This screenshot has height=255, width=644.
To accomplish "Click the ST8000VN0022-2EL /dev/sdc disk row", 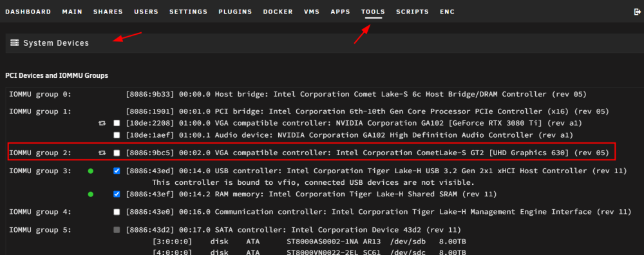I will (x=309, y=252).
